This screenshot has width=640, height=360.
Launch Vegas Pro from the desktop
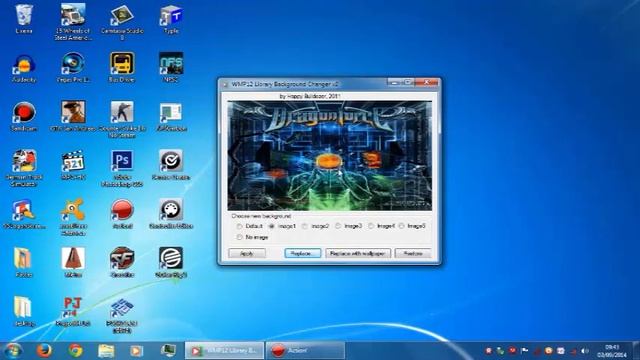coord(73,68)
